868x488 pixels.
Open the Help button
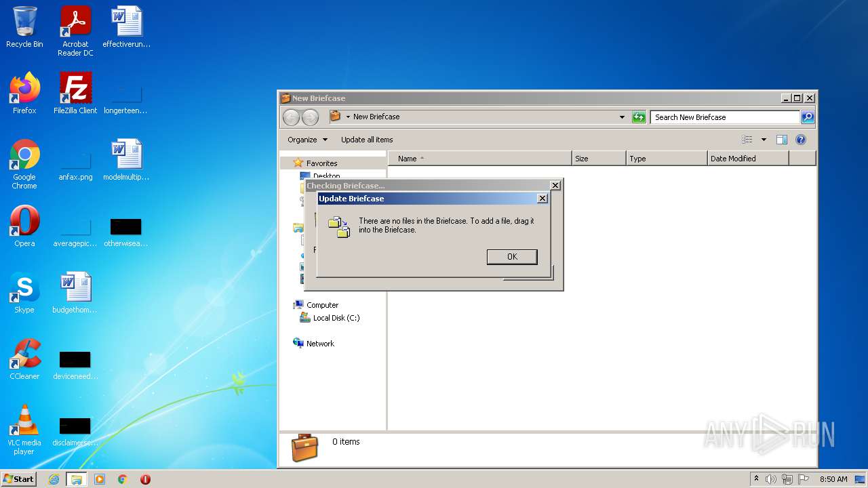click(x=801, y=140)
